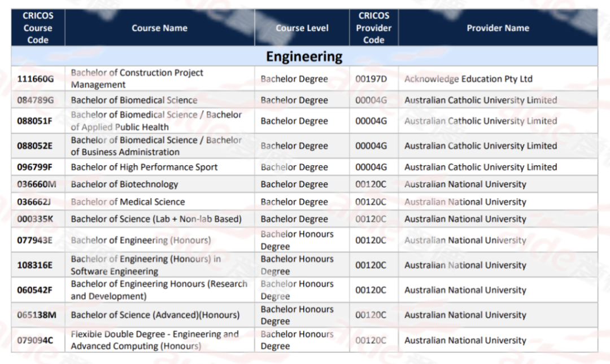This screenshot has height=364, width=610.
Task: Click Bachelor of Construction Project Management
Action: tap(137, 78)
